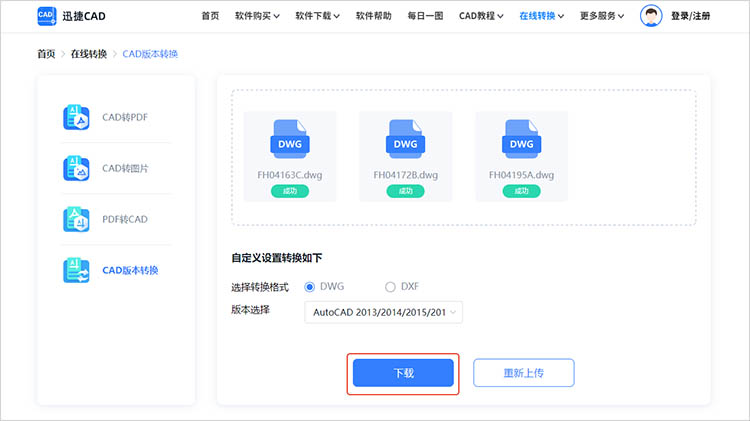Click the 在线转换 breadcrumb link
750x421 pixels.
(x=89, y=54)
